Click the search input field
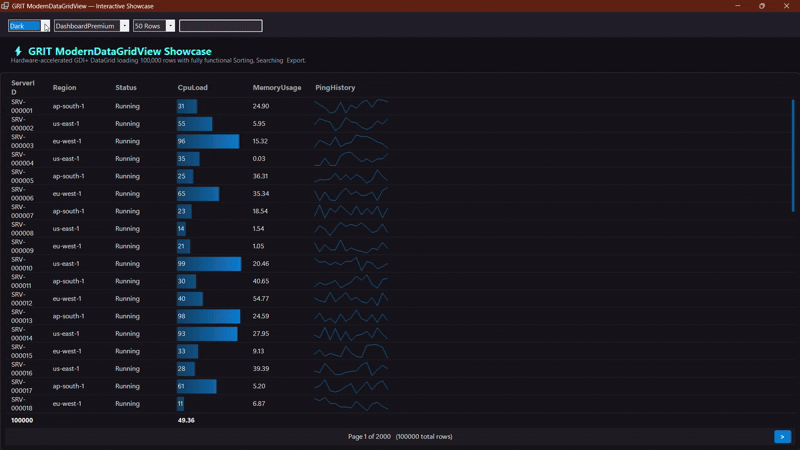This screenshot has height=450, width=800. tap(221, 26)
